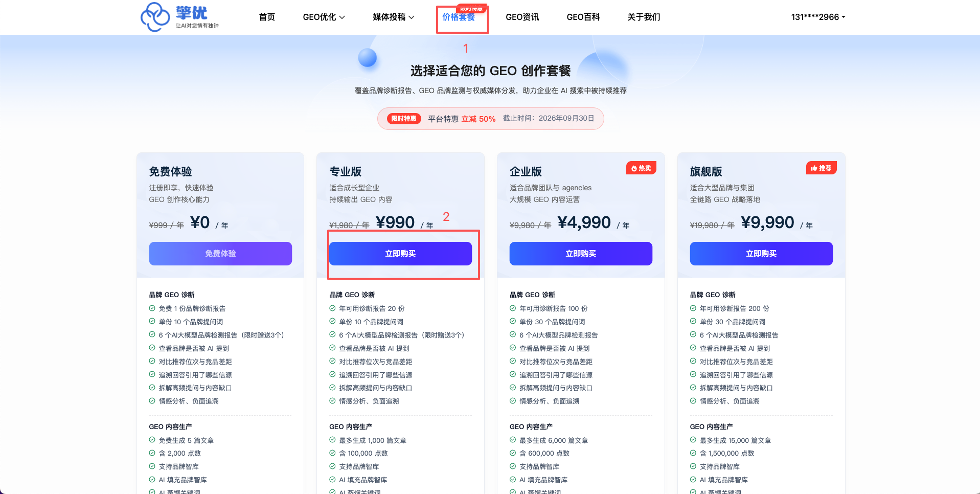
Task: Click check icon beside 免费 1 份品牌诊断报告
Action: pos(152,308)
